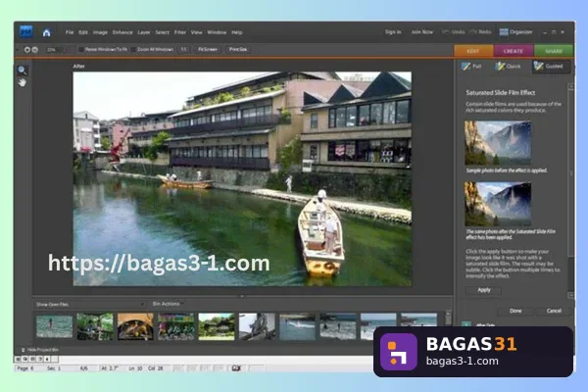Open the Layer menu
The image size is (588, 392).
144,32
